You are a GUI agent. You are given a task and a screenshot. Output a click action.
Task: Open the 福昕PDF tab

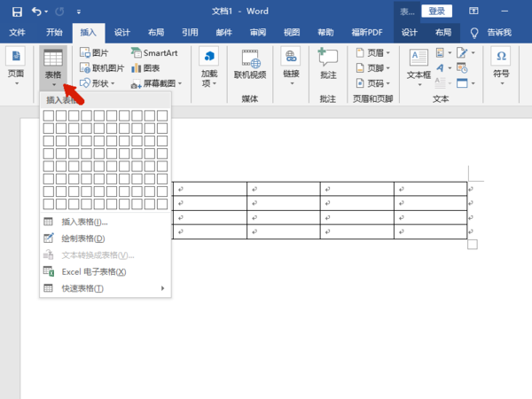pos(367,32)
